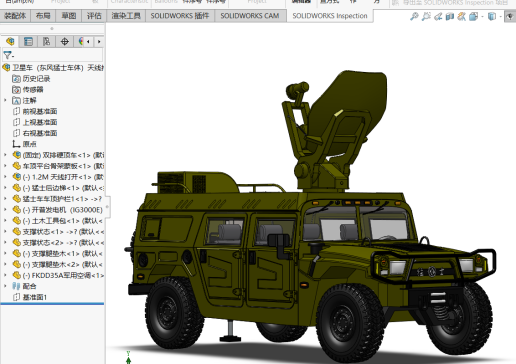Open the Display Style cube icon
This screenshot has width=516, height=364.
(492, 16)
